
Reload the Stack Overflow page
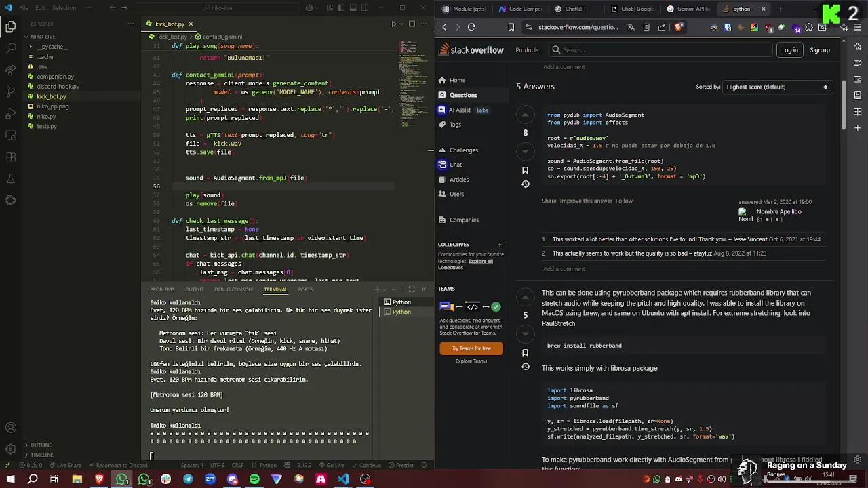tap(471, 27)
